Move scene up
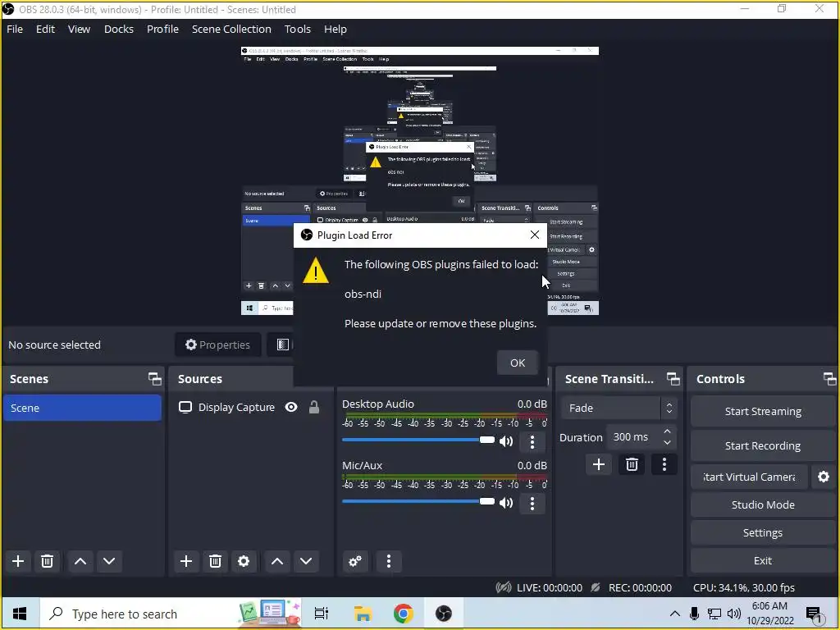840x630 pixels. [x=80, y=561]
